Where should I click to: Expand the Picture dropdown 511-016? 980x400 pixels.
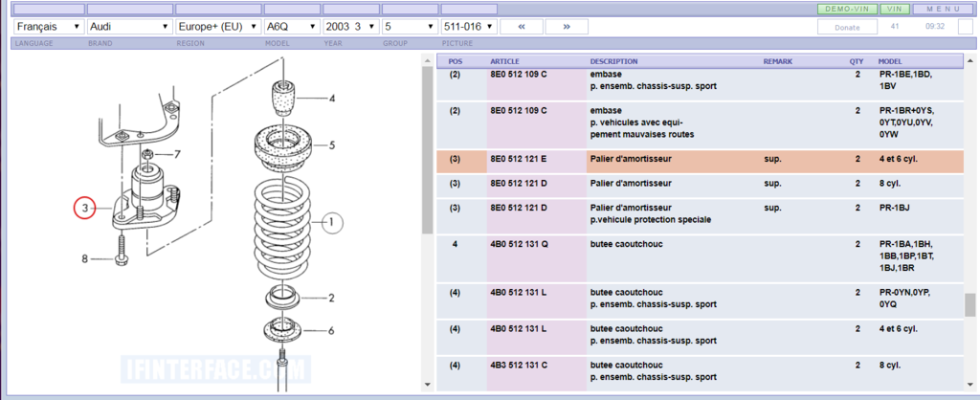pyautogui.click(x=469, y=27)
